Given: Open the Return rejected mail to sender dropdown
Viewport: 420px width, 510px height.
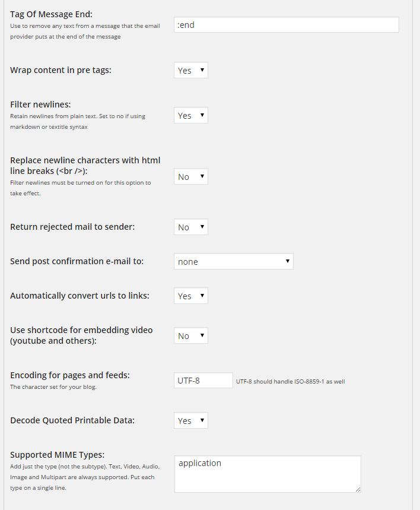Looking at the screenshot, I should coord(191,227).
